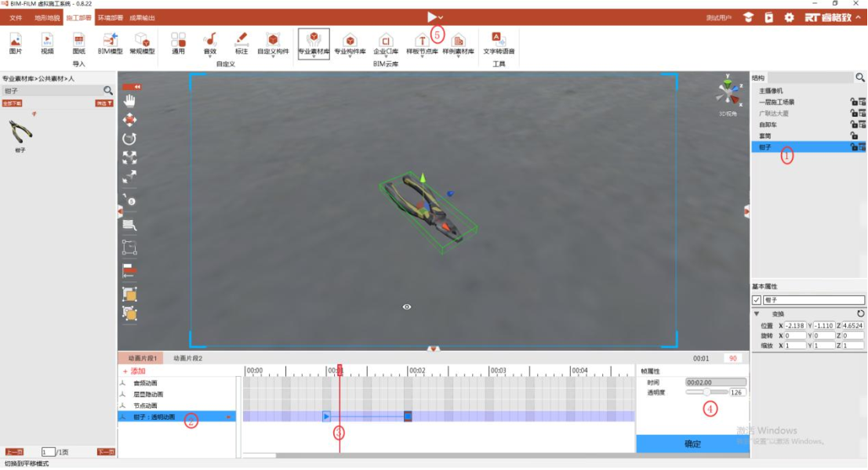868x470 pixels.
Task: Click the position X value field
Action: tap(794, 326)
